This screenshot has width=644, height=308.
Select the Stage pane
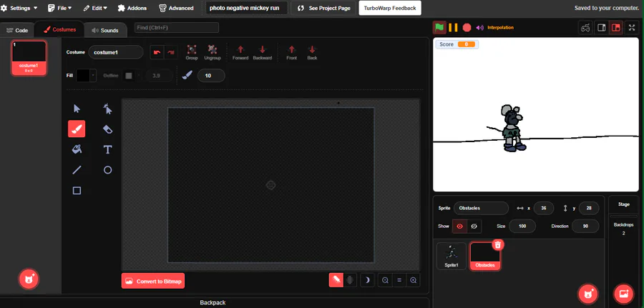pos(623,204)
